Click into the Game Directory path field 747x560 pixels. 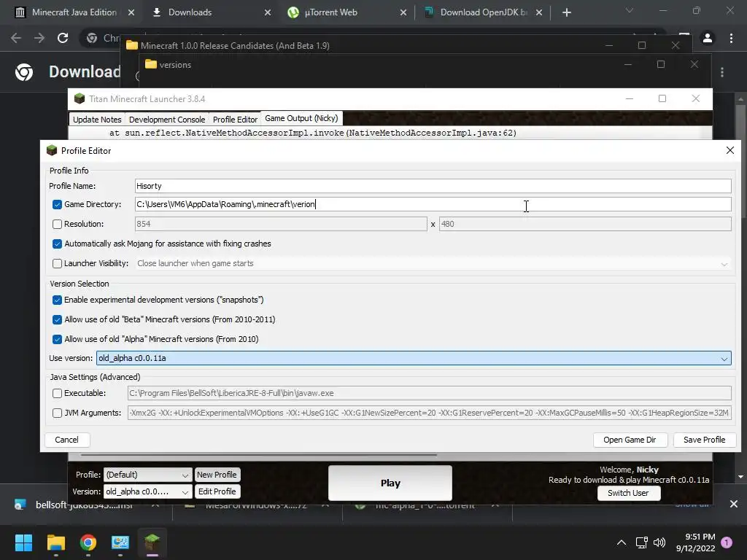433,204
